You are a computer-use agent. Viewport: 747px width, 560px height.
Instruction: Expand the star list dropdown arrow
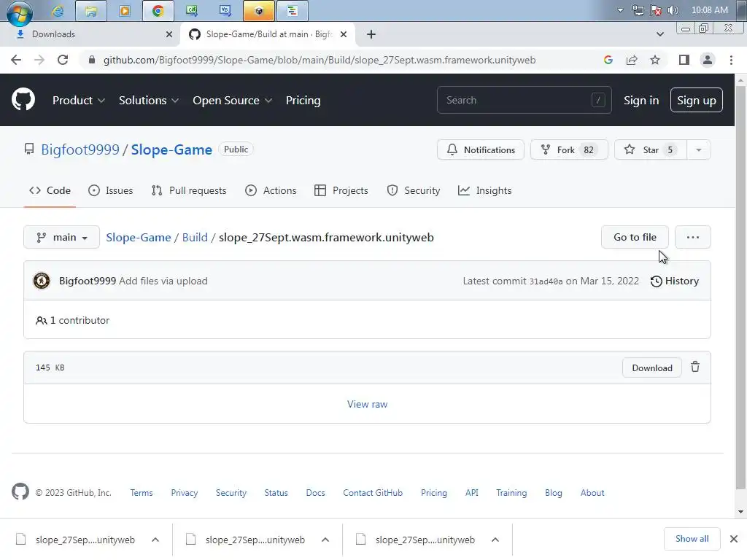click(x=698, y=150)
